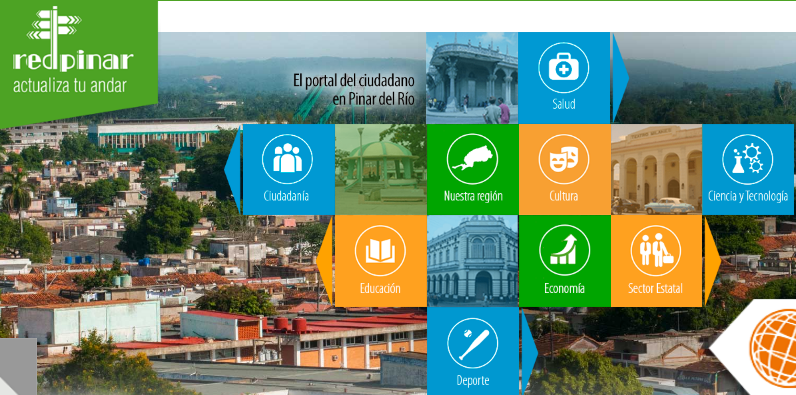The height and width of the screenshot is (395, 796).
Task: Click the Ciudadanía people icon
Action: [287, 159]
